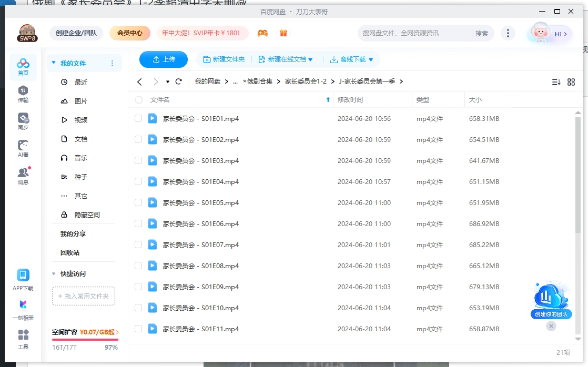Check the checkbox for 家长委员会 - S01E01.mp4
This screenshot has height=367, width=588.
(x=138, y=118)
